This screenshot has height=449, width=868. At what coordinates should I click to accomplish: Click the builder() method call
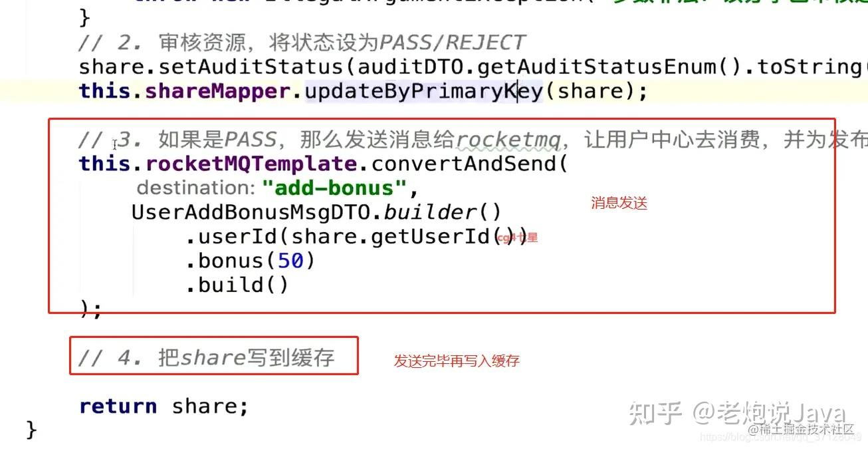point(443,212)
